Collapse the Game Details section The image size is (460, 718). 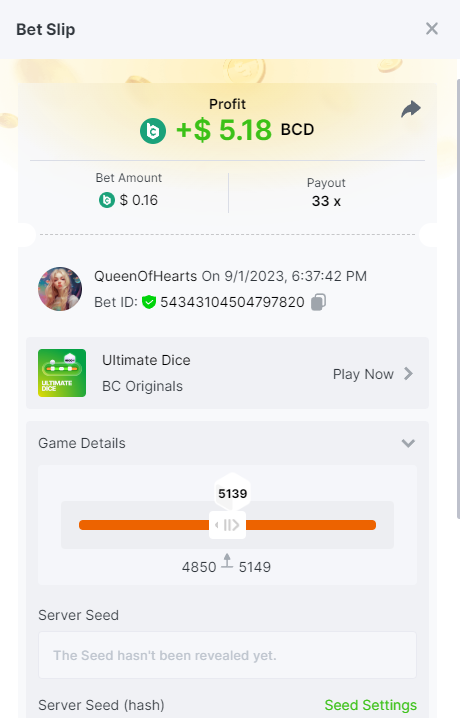(x=408, y=443)
